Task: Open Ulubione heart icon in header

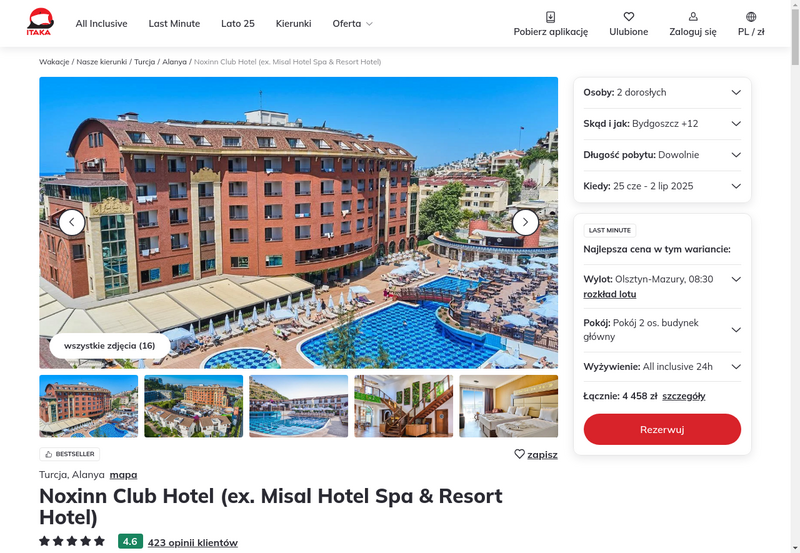Action: click(629, 17)
